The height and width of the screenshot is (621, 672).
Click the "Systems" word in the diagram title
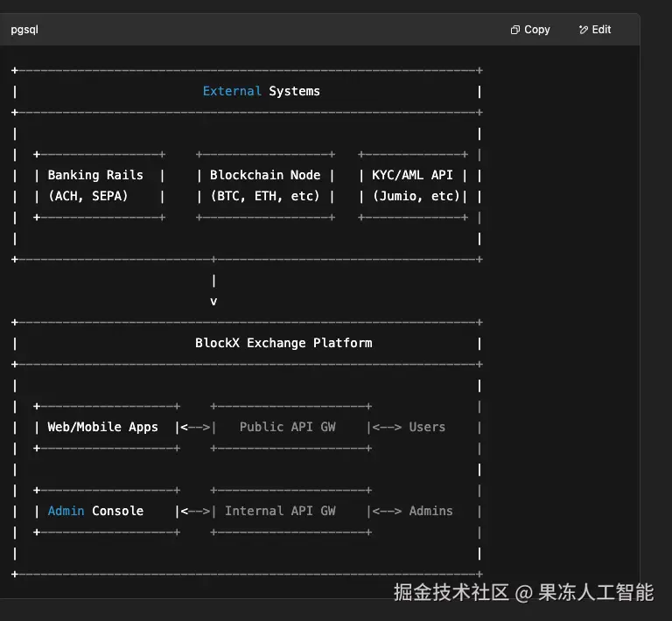coord(294,91)
